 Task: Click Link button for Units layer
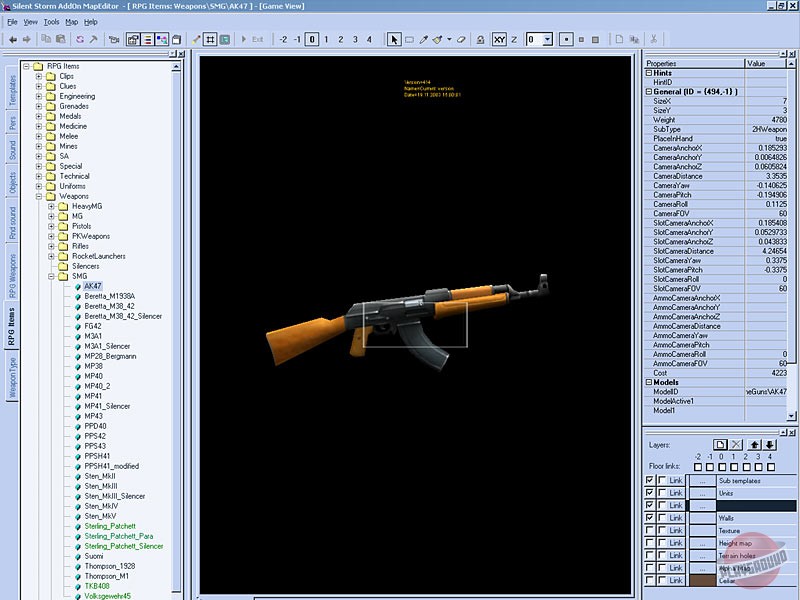tap(675, 493)
